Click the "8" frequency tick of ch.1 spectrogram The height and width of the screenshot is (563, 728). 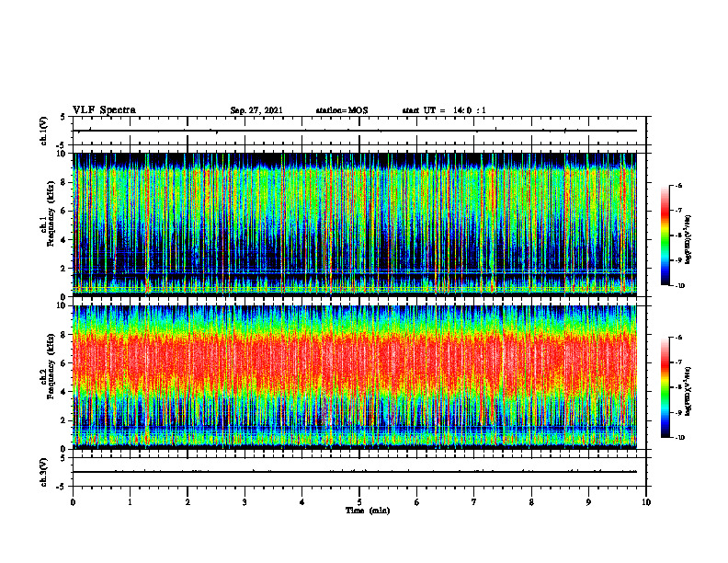tap(64, 182)
